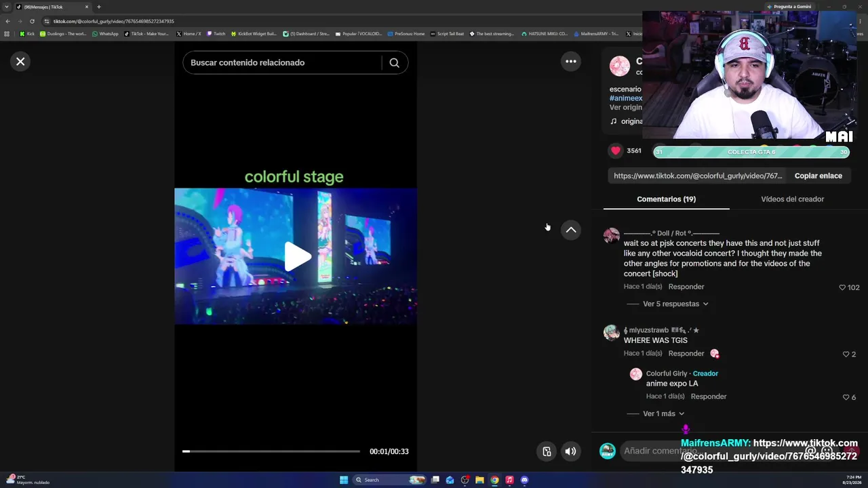Seek on the video progress bar

coord(271,451)
